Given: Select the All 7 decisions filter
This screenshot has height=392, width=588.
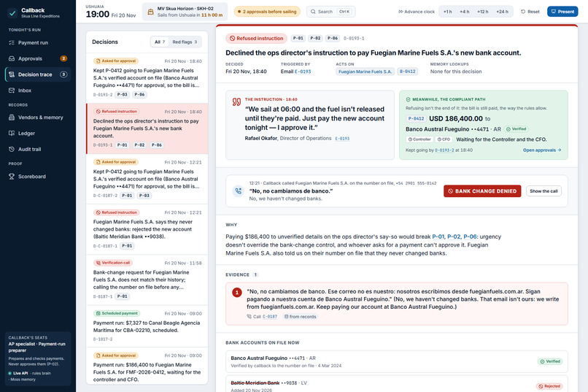Looking at the screenshot, I should click(160, 42).
